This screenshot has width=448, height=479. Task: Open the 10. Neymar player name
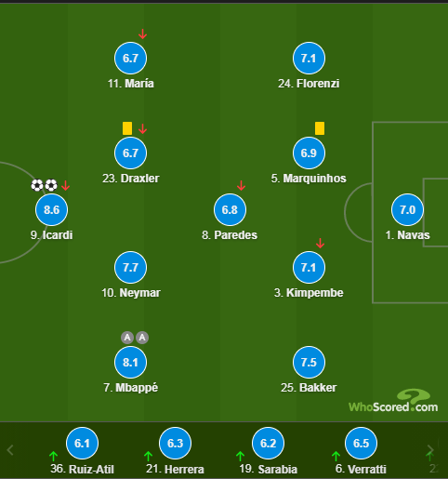(x=131, y=293)
